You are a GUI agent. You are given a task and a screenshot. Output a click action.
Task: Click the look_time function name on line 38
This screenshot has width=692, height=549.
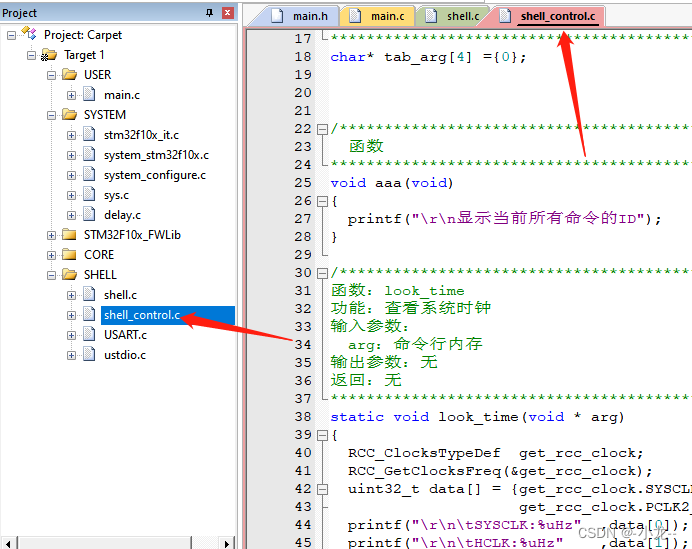pyautogui.click(x=478, y=417)
